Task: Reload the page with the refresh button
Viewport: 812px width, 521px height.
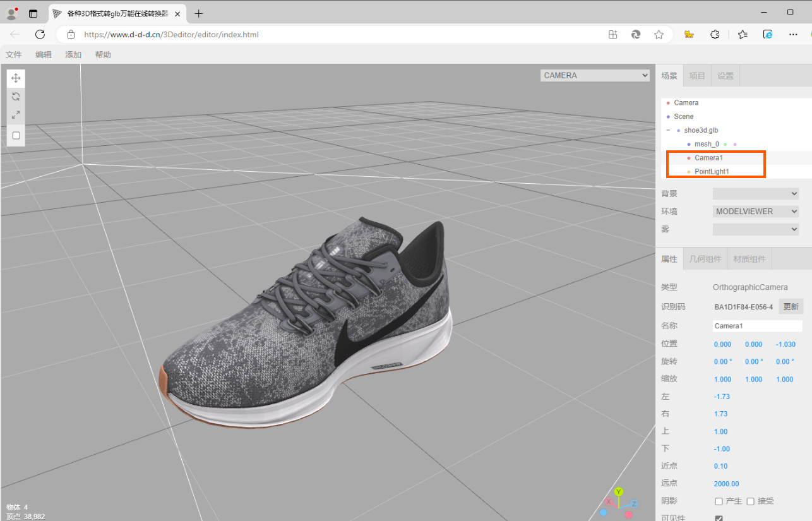Action: (40, 35)
